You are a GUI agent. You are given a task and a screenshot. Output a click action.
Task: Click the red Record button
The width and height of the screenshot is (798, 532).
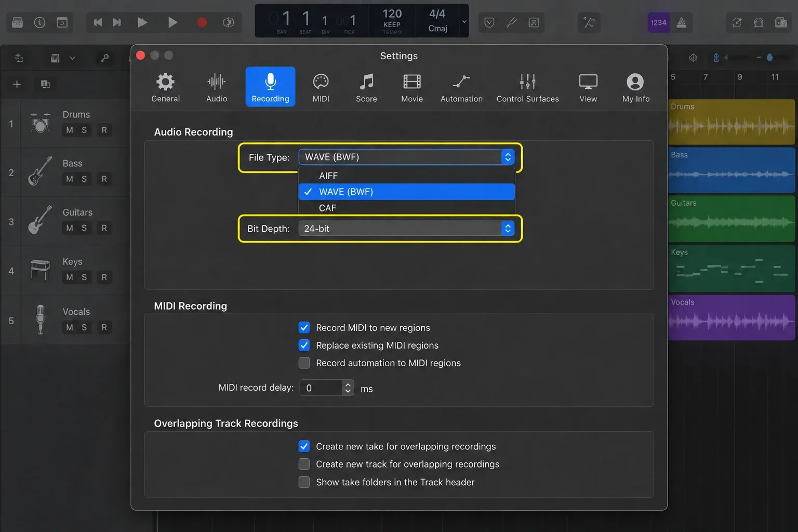202,22
